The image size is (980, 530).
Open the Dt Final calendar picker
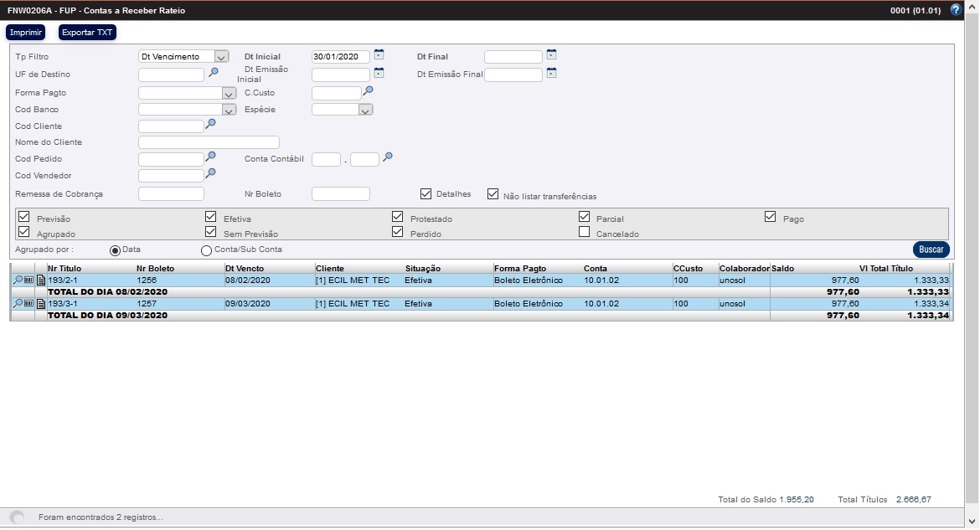(x=551, y=55)
